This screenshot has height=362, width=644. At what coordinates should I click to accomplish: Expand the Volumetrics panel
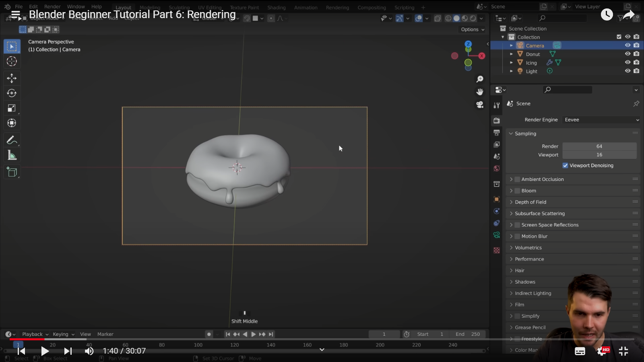click(572, 248)
